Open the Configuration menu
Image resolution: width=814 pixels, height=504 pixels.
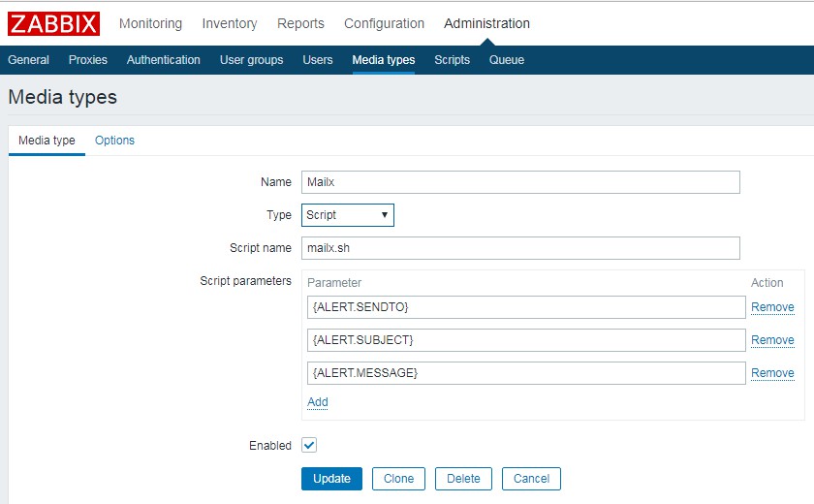(384, 23)
